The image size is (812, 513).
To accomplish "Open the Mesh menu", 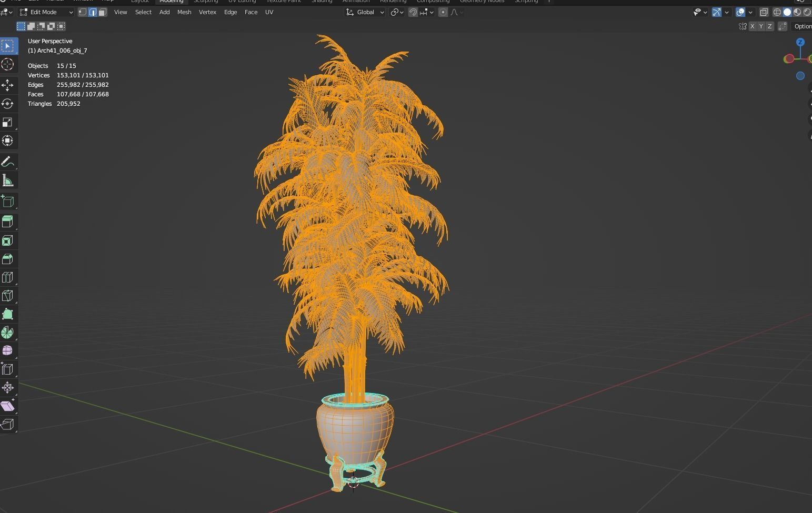I will tap(184, 12).
